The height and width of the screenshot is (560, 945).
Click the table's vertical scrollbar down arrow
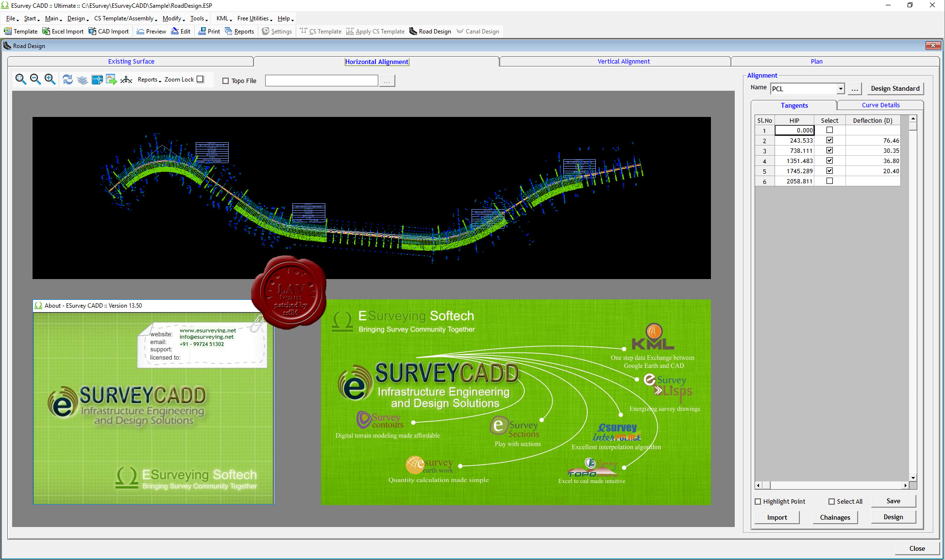click(913, 478)
